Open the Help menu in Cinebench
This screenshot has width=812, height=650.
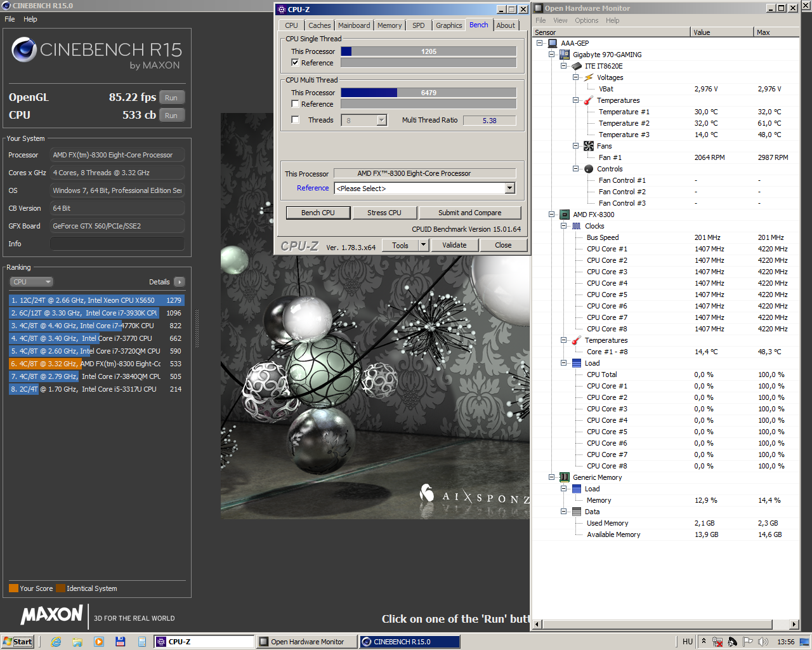coord(30,19)
